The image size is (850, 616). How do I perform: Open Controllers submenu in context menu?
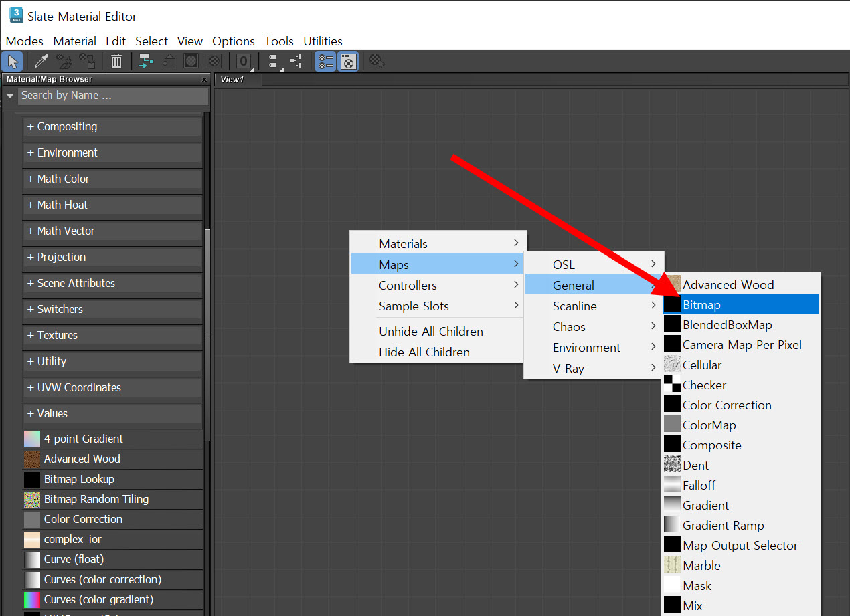click(438, 286)
